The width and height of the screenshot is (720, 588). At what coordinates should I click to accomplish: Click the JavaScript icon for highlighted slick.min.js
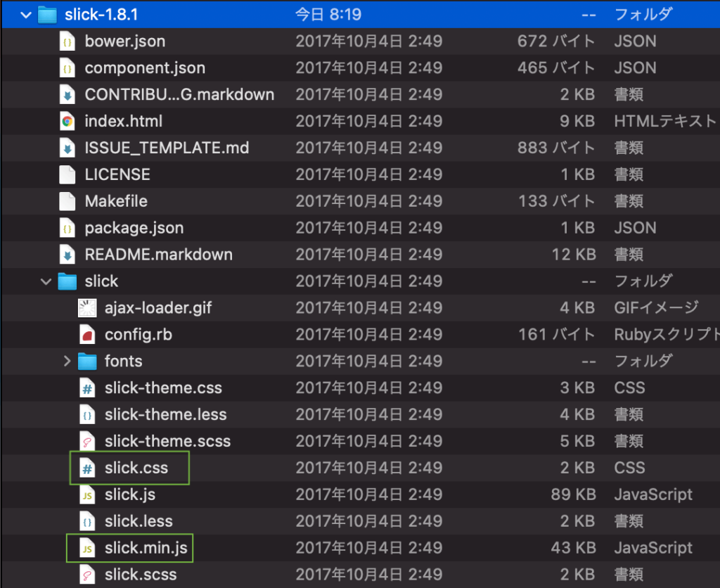[x=86, y=548]
